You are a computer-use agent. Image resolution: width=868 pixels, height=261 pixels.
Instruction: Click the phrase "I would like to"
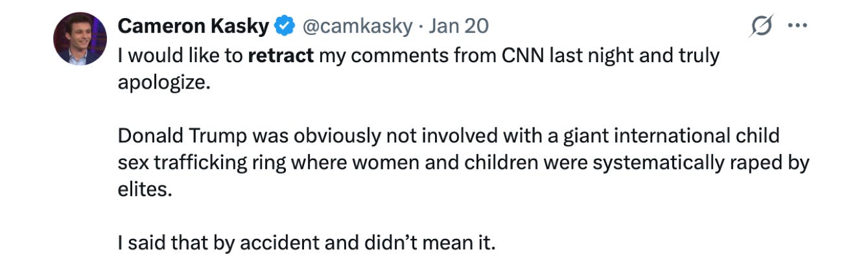tap(180, 56)
